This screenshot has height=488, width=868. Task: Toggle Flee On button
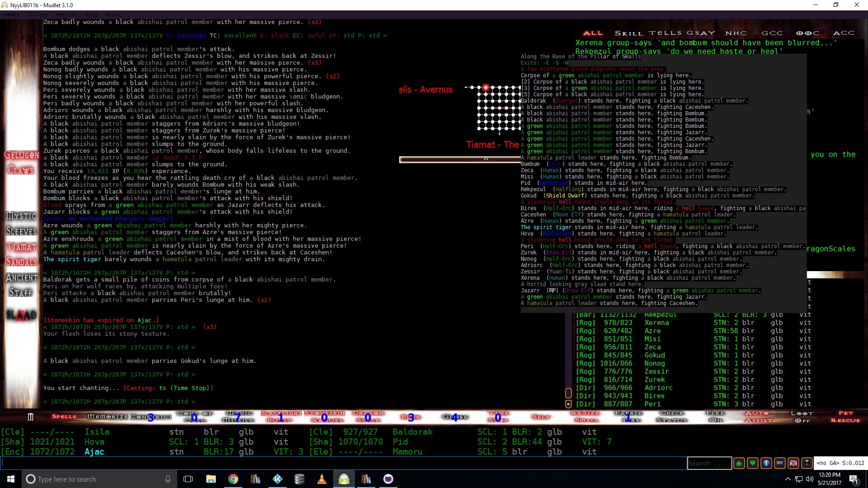[716, 417]
